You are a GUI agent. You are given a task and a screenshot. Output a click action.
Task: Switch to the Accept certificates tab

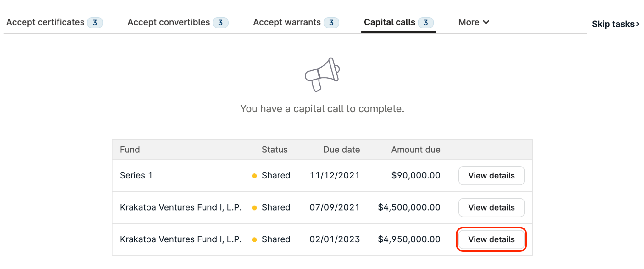click(x=46, y=22)
